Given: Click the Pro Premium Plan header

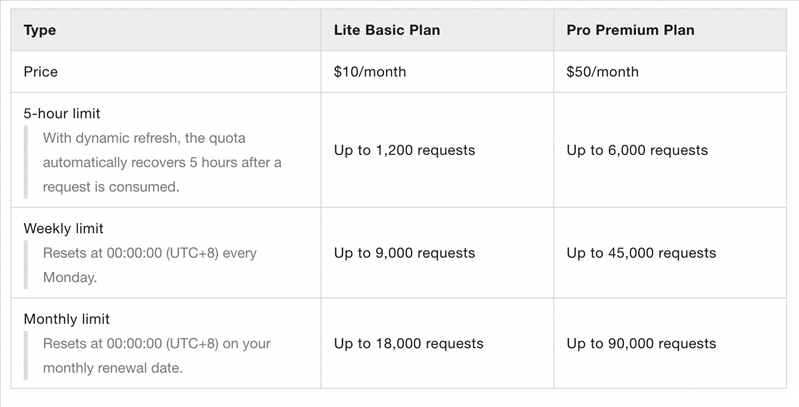Looking at the screenshot, I should point(630,30).
